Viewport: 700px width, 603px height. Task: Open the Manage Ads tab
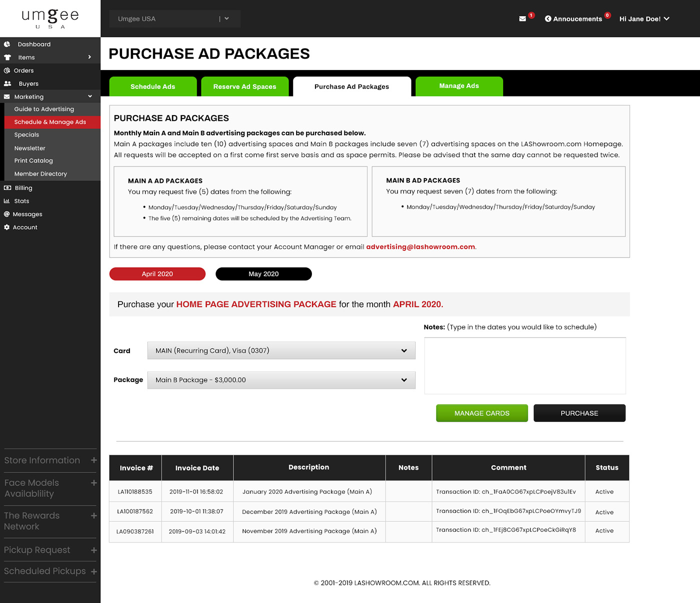pos(458,86)
